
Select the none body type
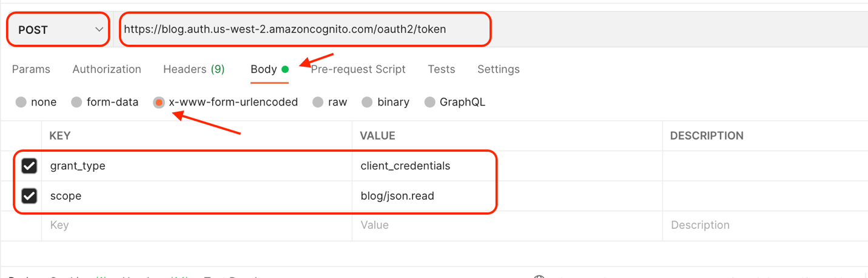pyautogui.click(x=21, y=102)
